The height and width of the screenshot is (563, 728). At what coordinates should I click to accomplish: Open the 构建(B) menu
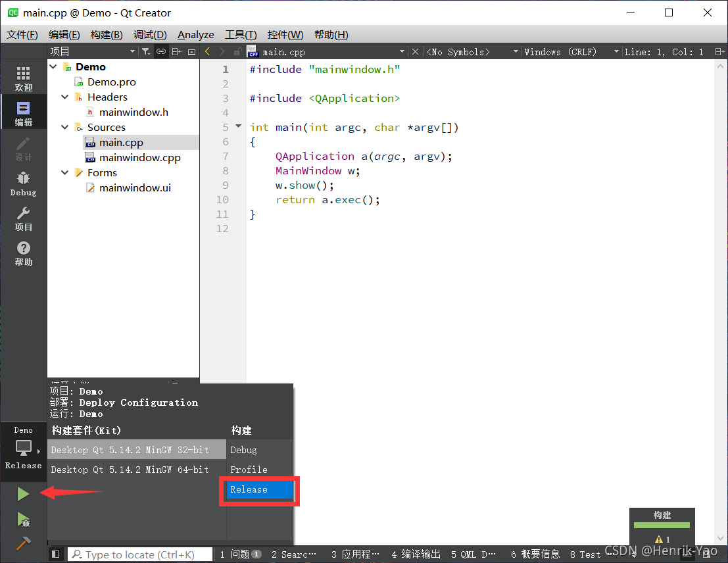[107, 35]
